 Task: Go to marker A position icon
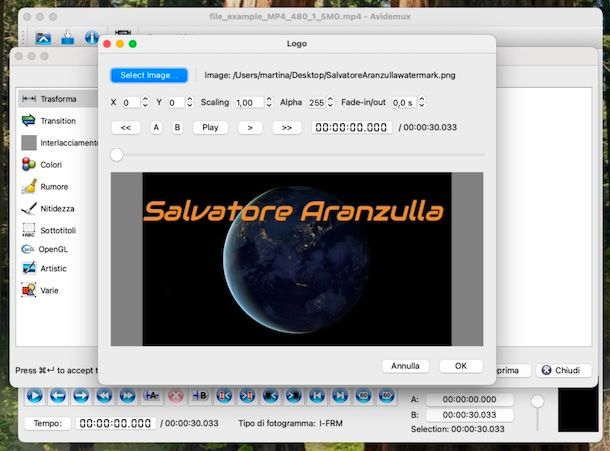click(x=224, y=396)
